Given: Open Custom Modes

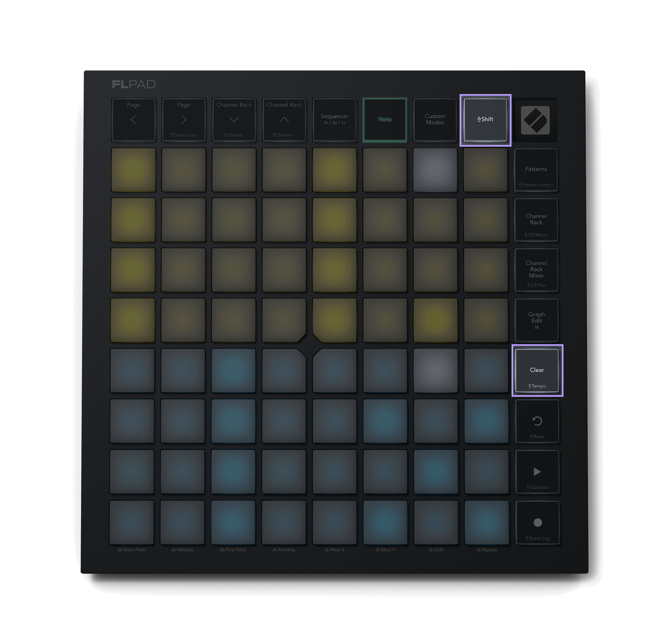Looking at the screenshot, I should [435, 120].
